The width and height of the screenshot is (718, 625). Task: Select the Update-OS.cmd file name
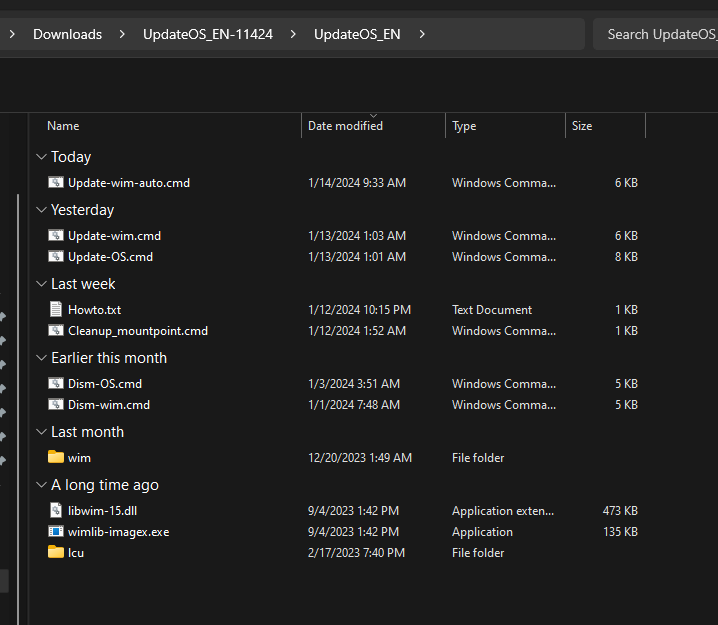click(110, 257)
